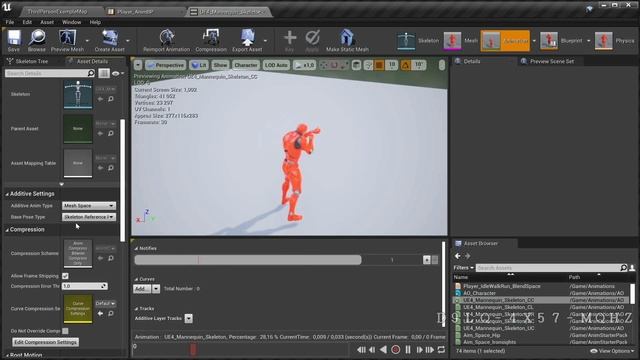
Task: Collapse the Additive Settings section
Action: [7, 194]
